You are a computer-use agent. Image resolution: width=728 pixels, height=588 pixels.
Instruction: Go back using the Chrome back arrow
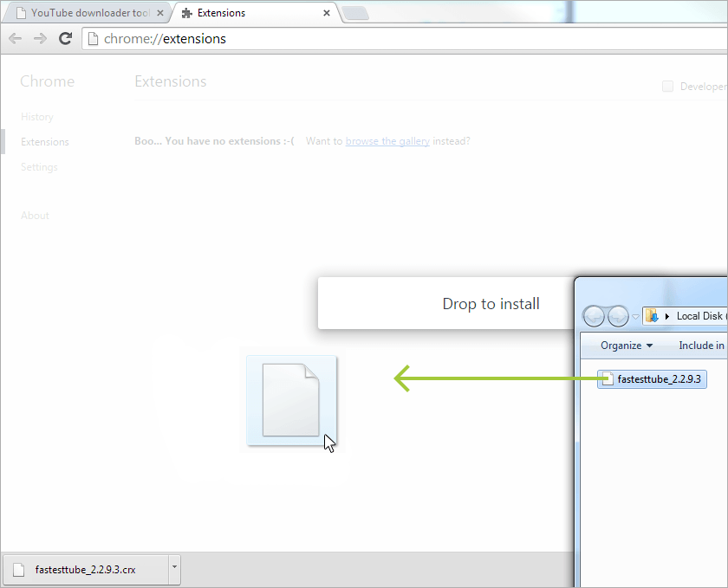point(16,38)
